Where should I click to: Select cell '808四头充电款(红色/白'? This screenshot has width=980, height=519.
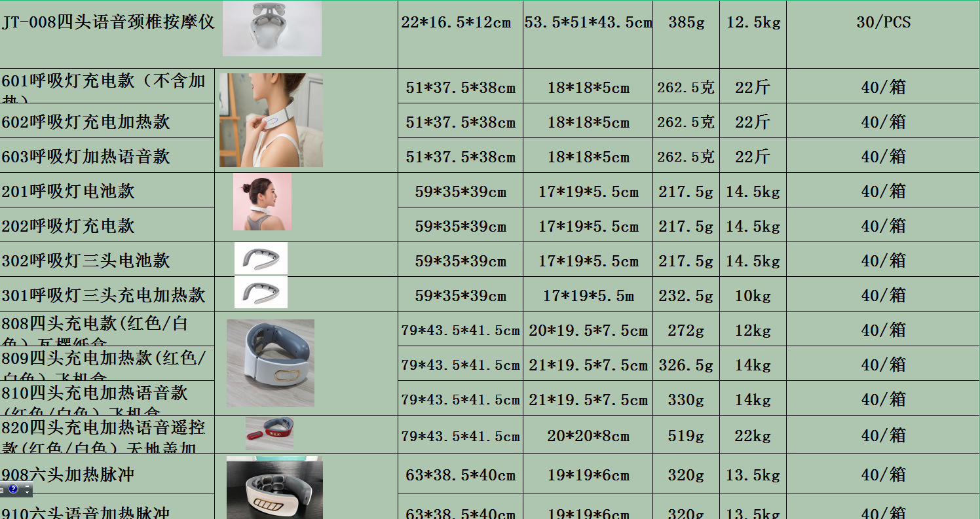(107, 329)
